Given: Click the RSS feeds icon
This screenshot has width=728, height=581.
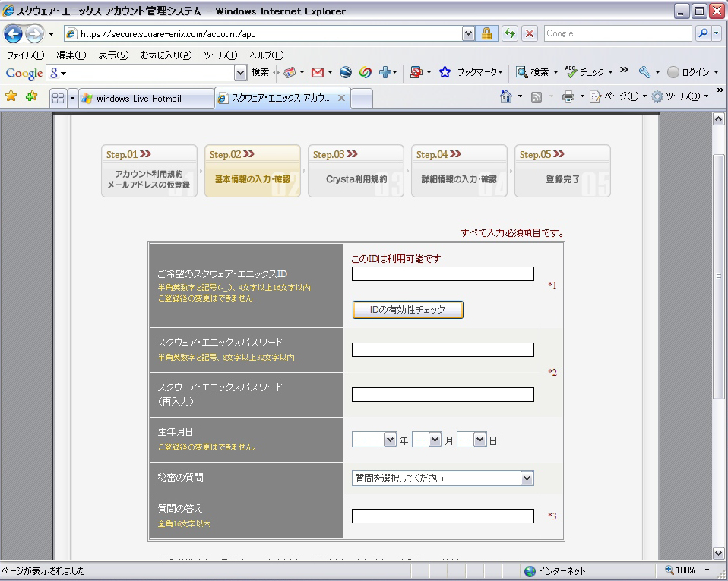Looking at the screenshot, I should coord(537,96).
